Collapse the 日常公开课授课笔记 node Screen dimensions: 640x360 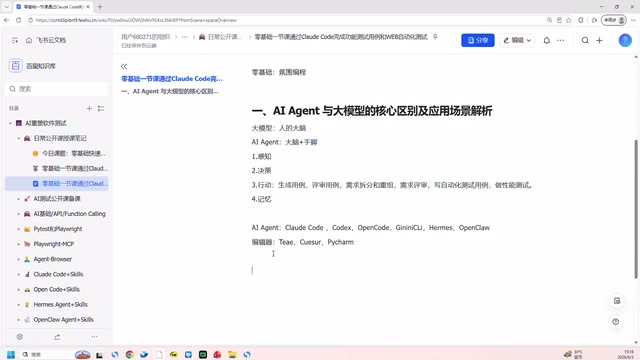click(x=19, y=138)
